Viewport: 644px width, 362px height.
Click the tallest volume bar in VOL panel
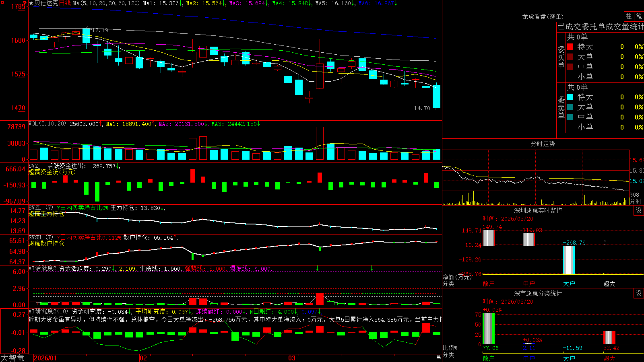point(320,143)
